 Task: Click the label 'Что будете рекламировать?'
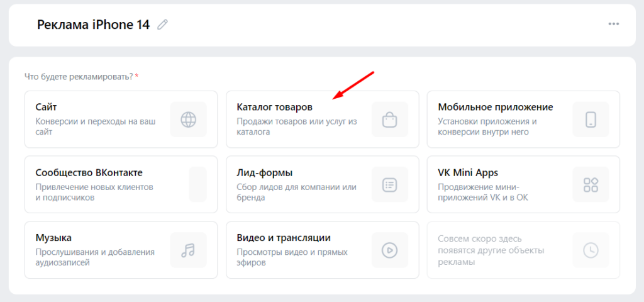point(79,76)
